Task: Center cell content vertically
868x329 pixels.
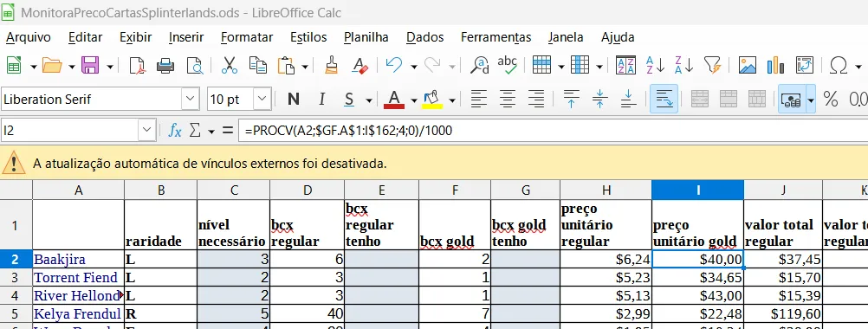Action: point(600,100)
